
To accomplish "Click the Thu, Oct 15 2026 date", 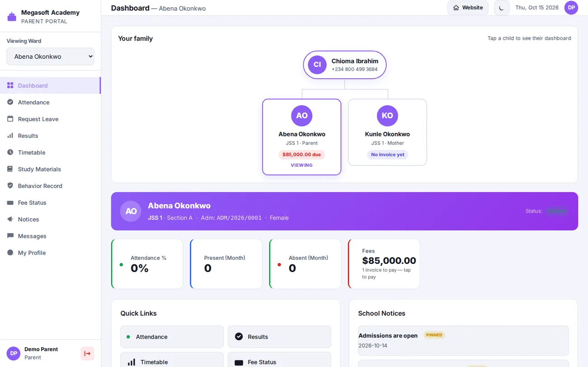I will pyautogui.click(x=537, y=8).
